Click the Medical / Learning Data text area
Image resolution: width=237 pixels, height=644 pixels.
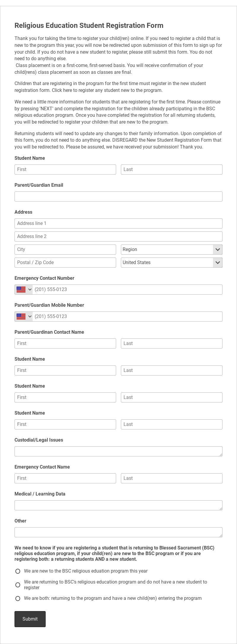[118, 505]
